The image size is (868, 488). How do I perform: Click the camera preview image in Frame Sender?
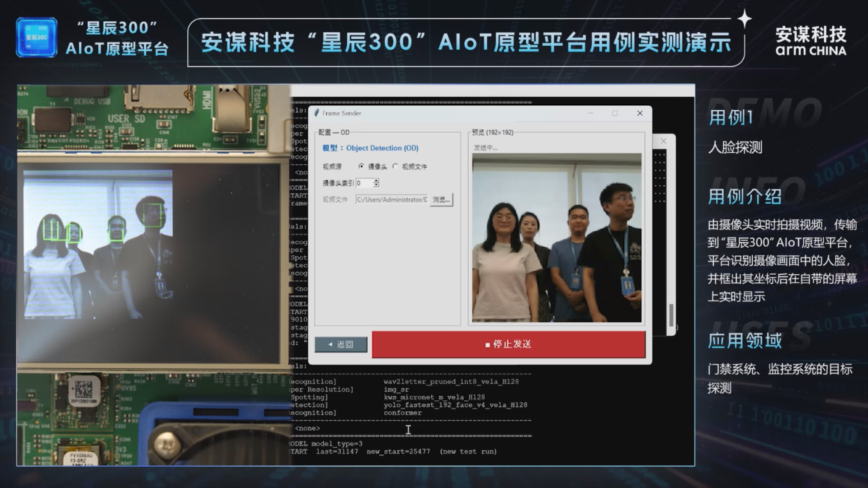[x=557, y=238]
